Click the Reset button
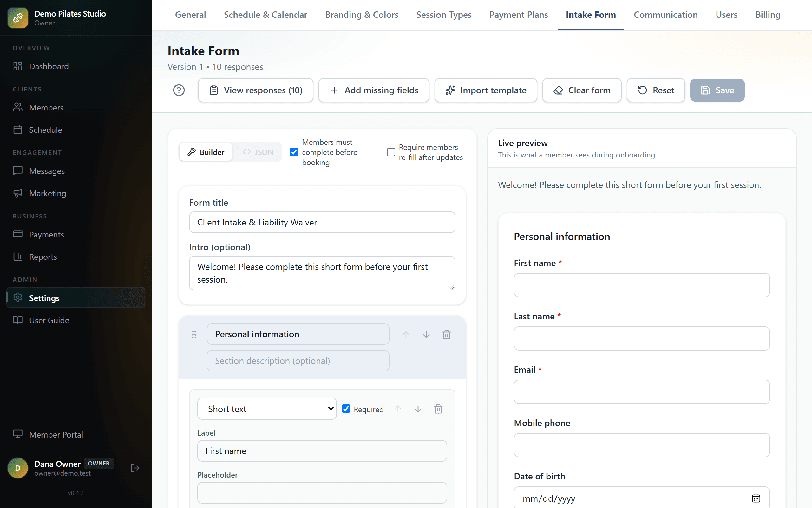Image resolution: width=812 pixels, height=508 pixels. (656, 90)
